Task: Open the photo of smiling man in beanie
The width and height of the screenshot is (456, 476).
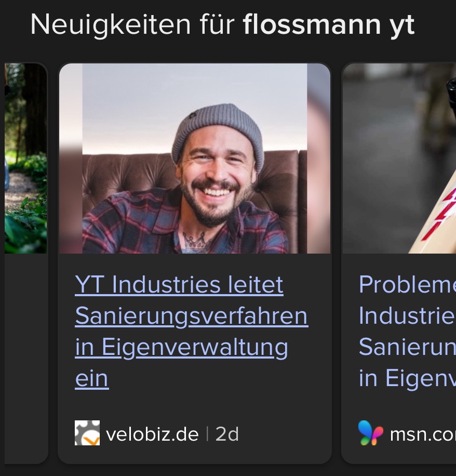Action: pyautogui.click(x=194, y=158)
